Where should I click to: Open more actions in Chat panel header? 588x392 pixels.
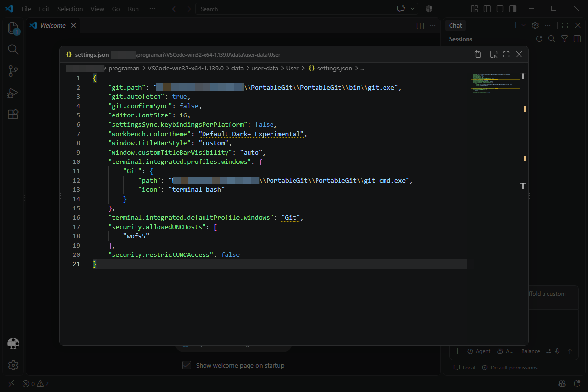pyautogui.click(x=548, y=25)
